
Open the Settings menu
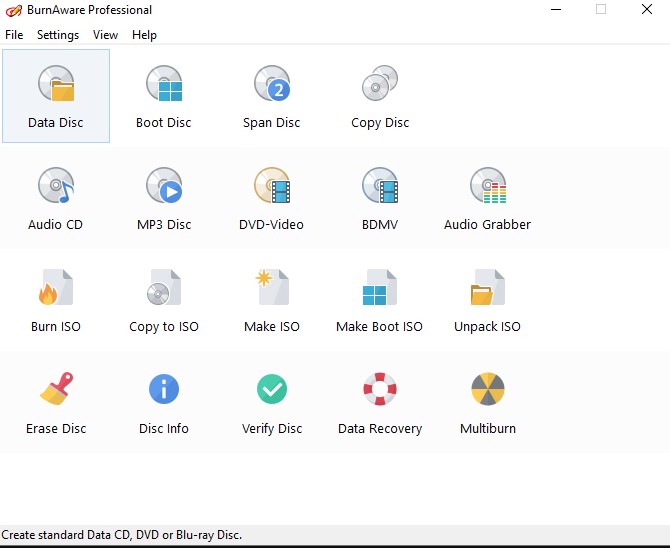tap(58, 35)
